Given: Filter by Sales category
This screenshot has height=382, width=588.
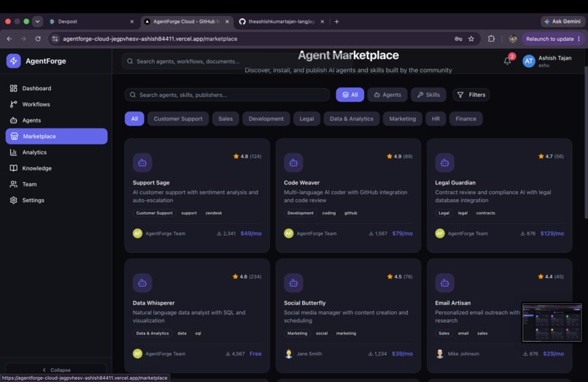Looking at the screenshot, I should (x=225, y=119).
